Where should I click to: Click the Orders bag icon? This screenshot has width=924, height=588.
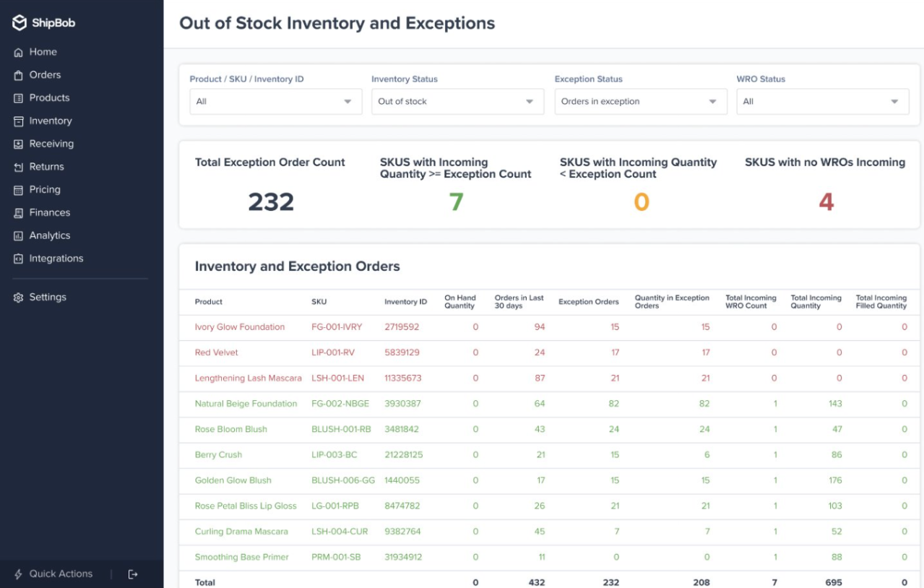(19, 75)
